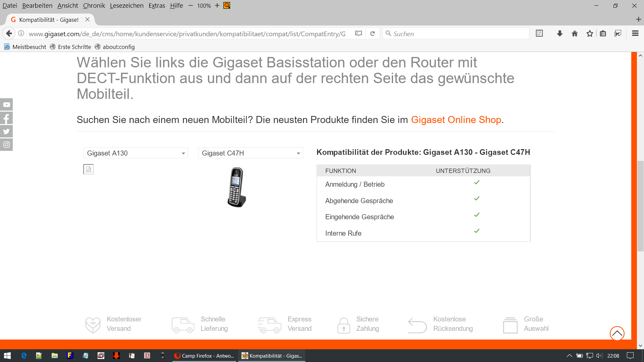Toggle the reader view icon

click(x=359, y=34)
